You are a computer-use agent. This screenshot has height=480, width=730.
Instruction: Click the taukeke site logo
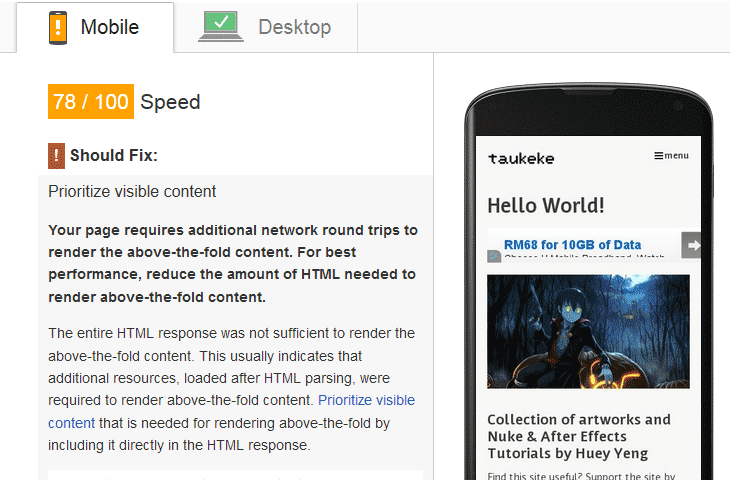click(x=521, y=159)
